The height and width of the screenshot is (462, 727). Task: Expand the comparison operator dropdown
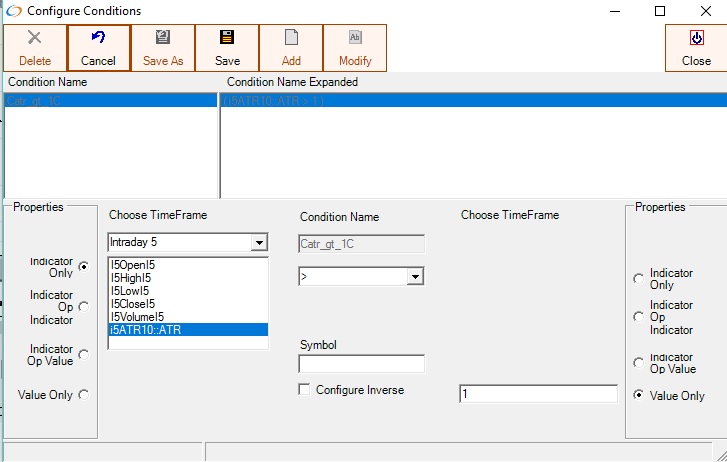point(416,276)
